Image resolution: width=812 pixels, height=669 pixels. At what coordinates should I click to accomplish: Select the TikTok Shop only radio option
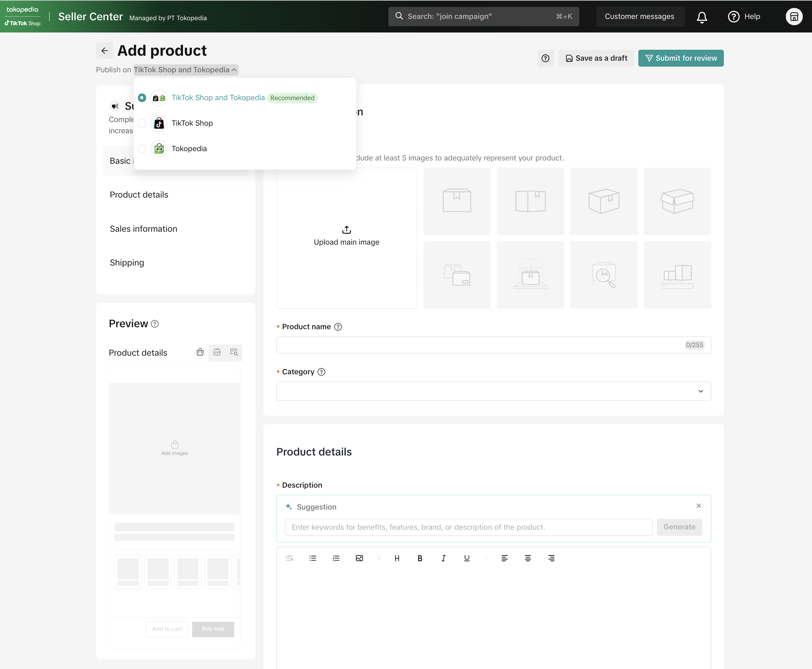pyautogui.click(x=142, y=123)
